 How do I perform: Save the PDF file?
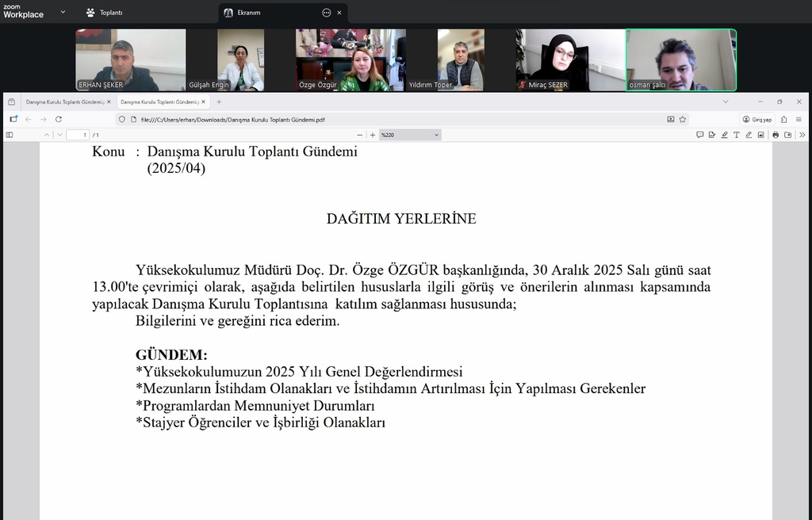click(787, 135)
